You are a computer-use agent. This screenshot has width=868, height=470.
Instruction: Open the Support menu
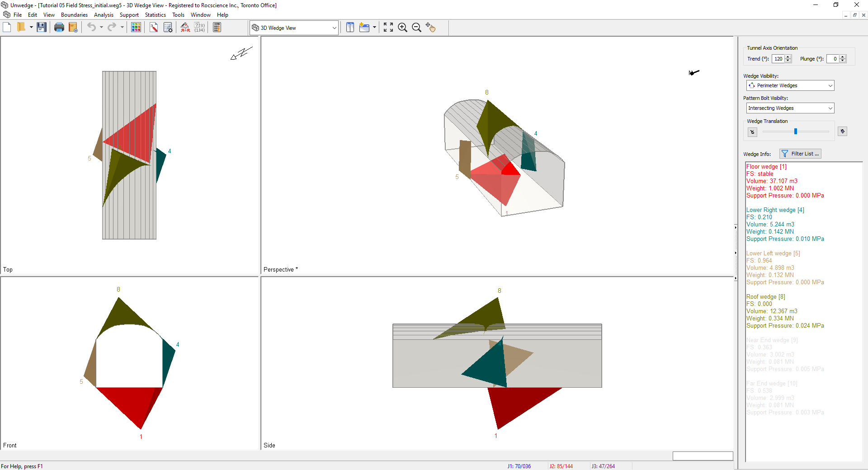pos(129,15)
